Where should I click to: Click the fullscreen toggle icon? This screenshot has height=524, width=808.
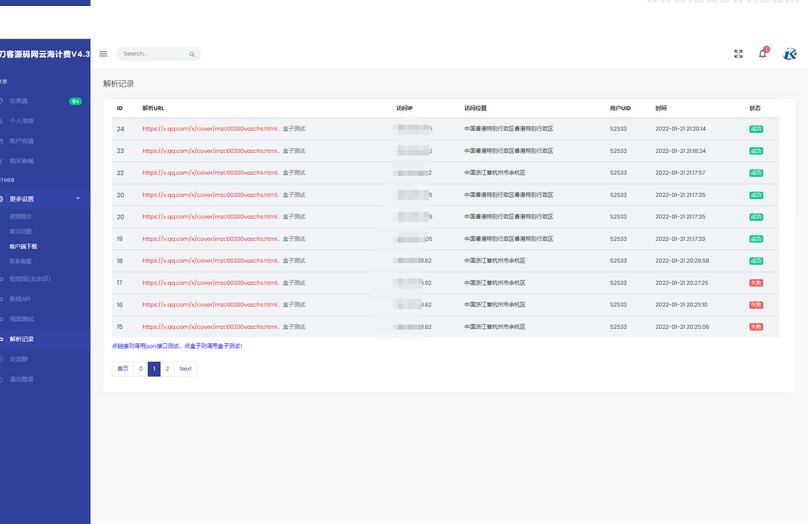(738, 54)
